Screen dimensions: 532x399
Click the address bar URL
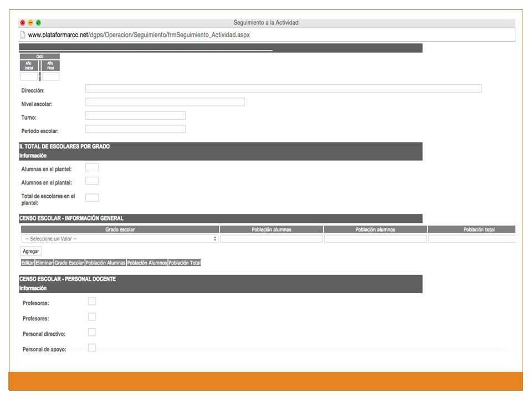pyautogui.click(x=139, y=34)
